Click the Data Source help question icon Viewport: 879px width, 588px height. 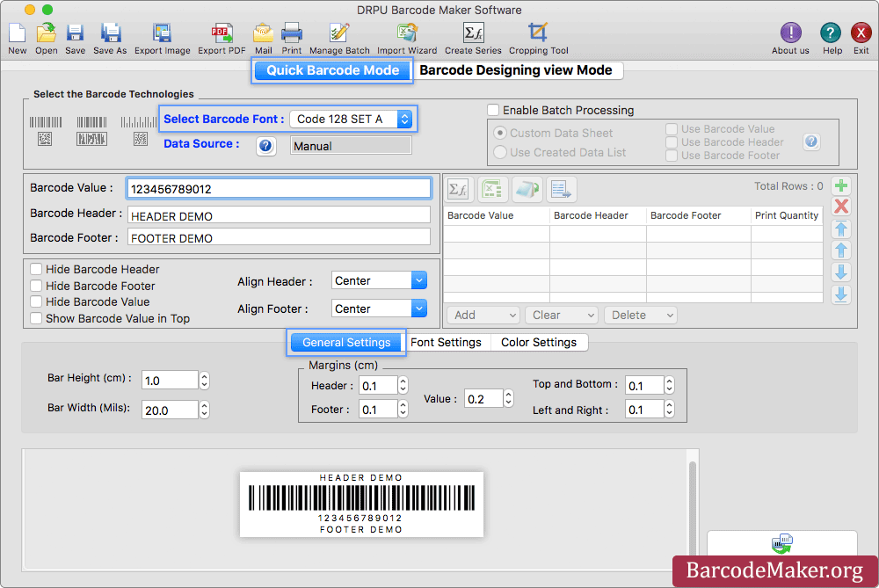click(x=265, y=146)
